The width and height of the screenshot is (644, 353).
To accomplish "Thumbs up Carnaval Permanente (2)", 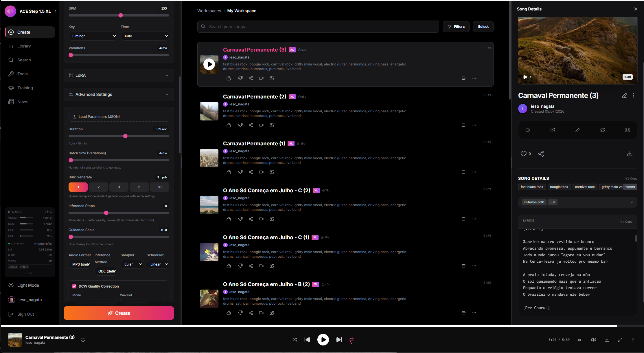I will click(x=229, y=125).
